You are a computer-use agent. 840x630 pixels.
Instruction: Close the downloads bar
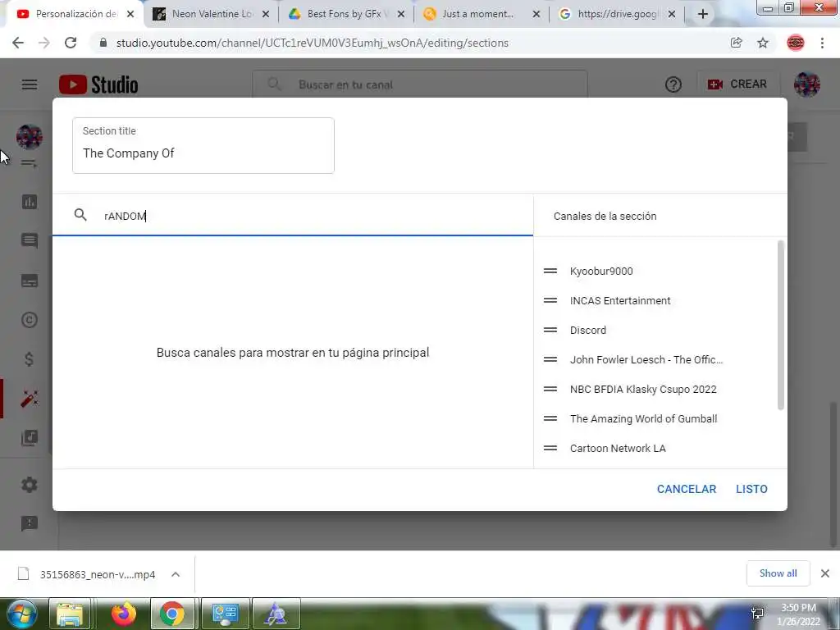point(825,573)
